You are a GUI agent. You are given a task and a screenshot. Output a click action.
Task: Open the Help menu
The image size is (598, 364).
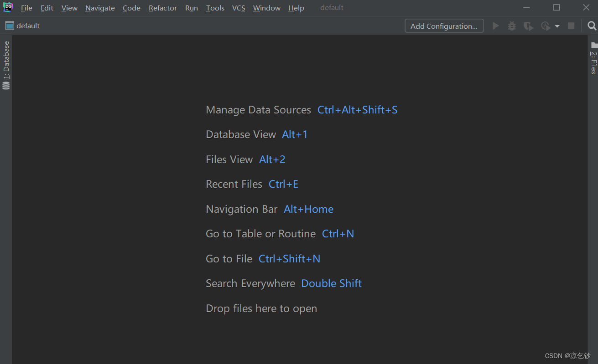296,8
